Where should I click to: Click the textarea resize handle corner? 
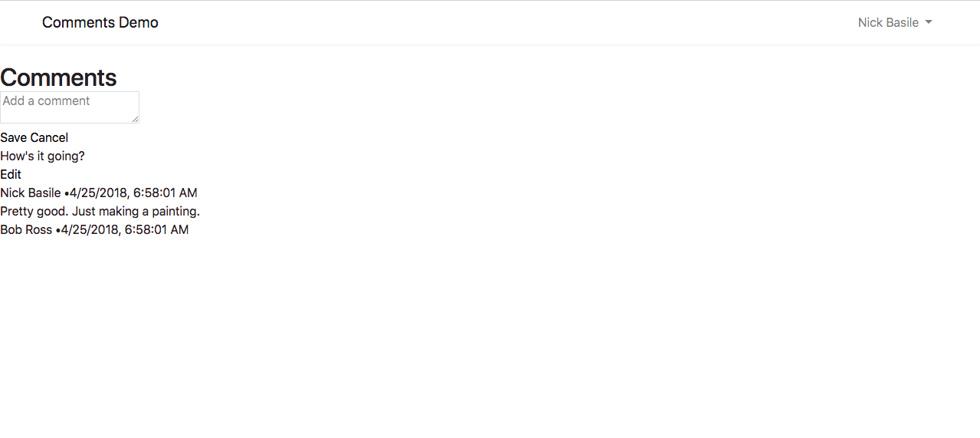tap(135, 119)
